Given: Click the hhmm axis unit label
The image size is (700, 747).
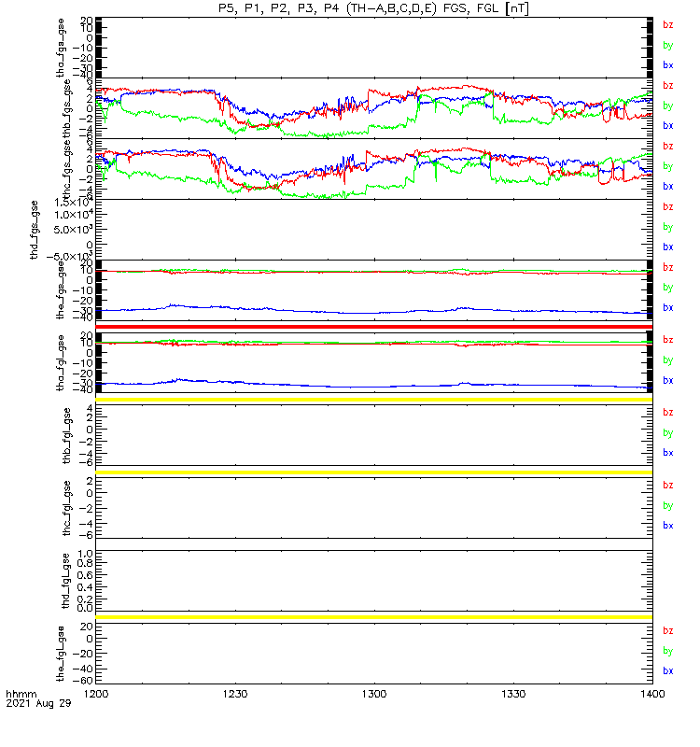Looking at the screenshot, I should tap(21, 694).
